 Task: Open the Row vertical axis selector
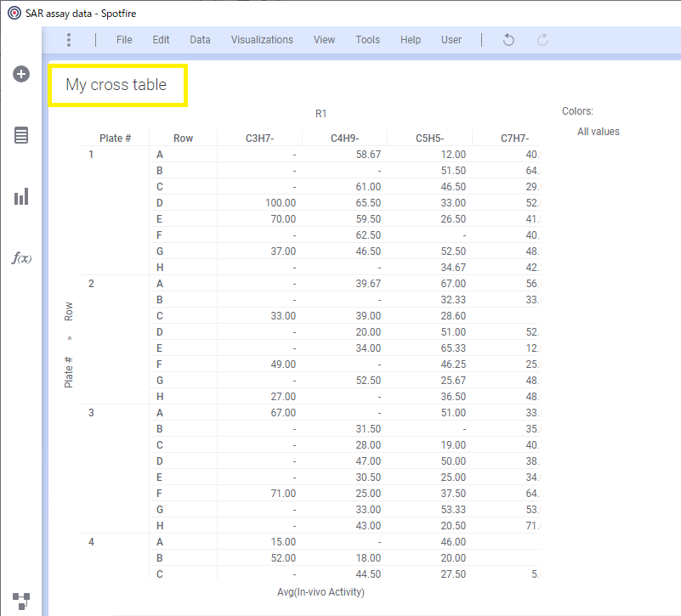click(68, 312)
